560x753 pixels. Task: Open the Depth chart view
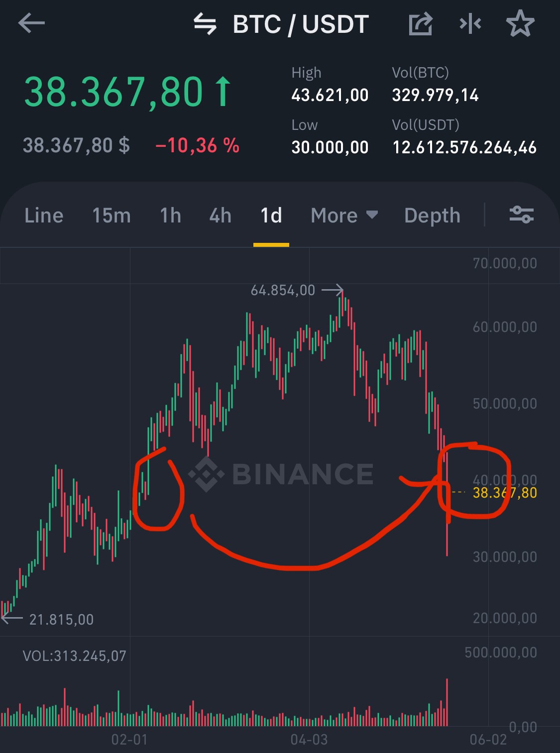click(x=432, y=215)
